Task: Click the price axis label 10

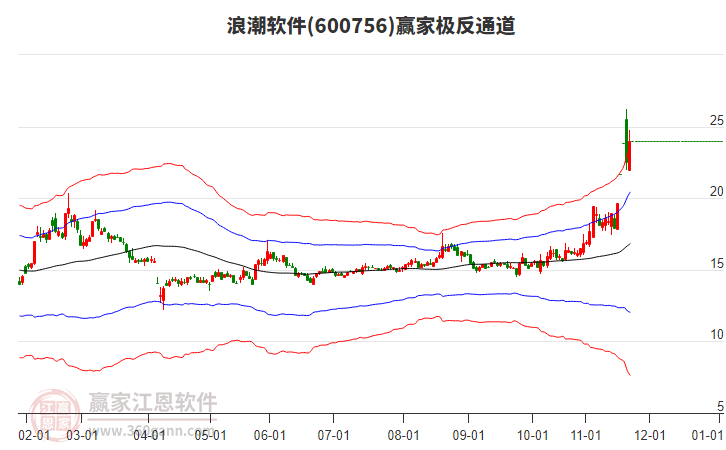Action: click(x=716, y=335)
